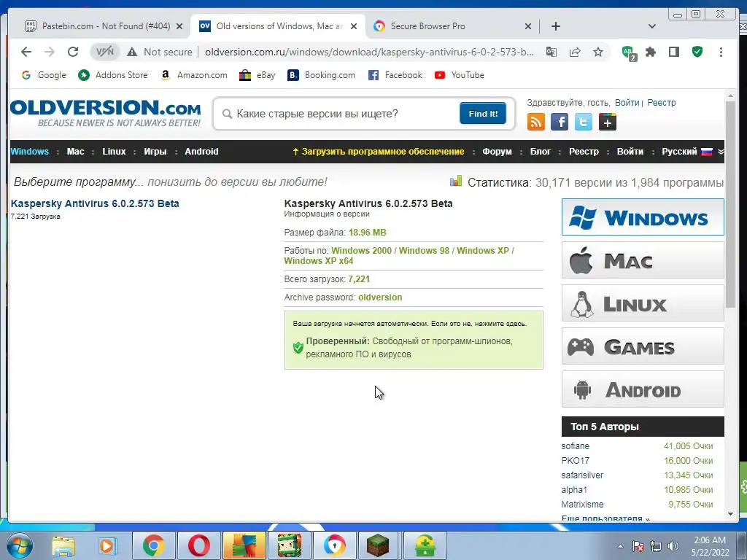Click the page vertical scrollbar

pyautogui.click(x=730, y=205)
